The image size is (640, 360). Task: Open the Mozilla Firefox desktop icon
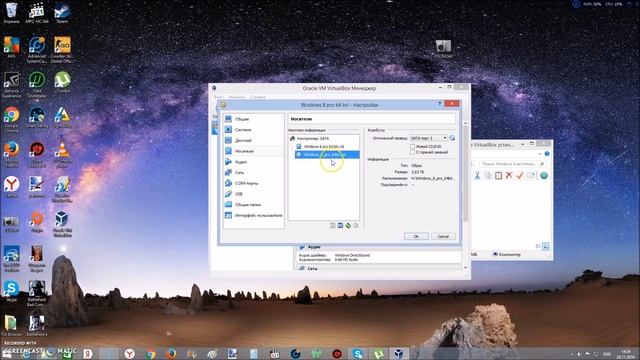(11, 154)
